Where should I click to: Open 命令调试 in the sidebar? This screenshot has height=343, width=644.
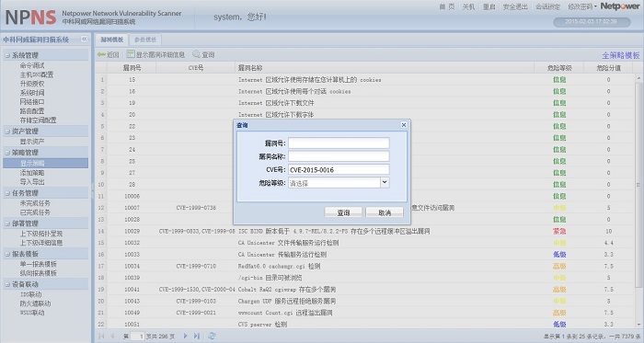click(x=32, y=65)
